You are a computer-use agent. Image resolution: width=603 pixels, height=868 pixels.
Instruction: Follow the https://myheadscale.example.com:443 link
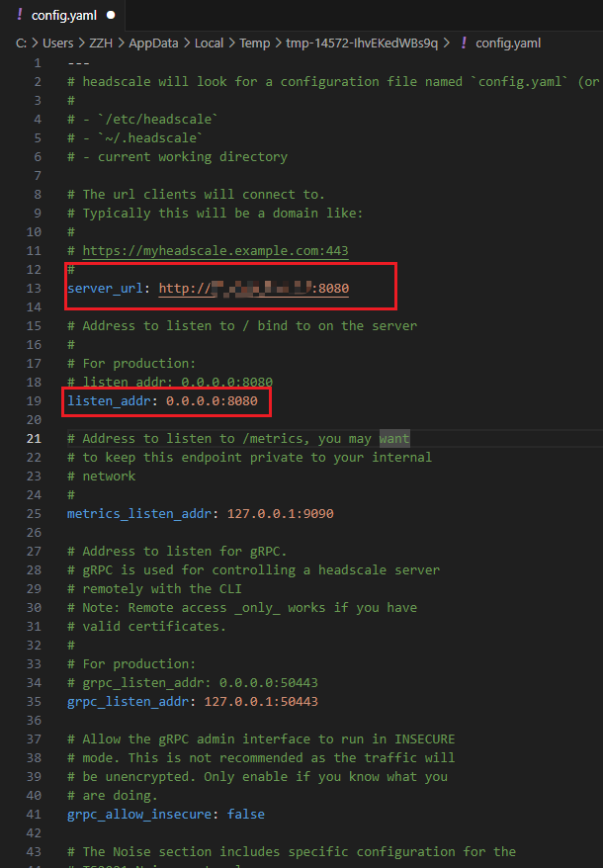[215, 251]
